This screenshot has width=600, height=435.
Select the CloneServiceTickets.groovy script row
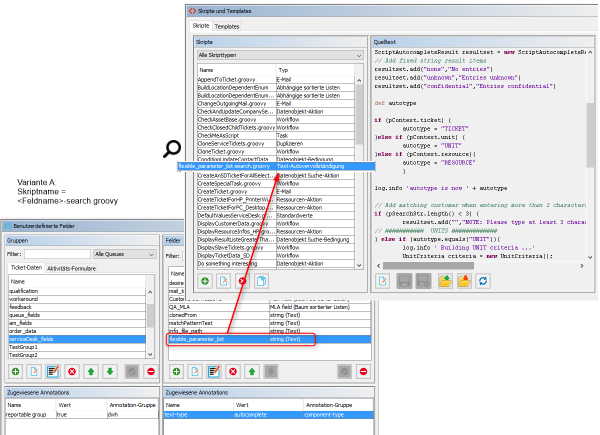(x=276, y=143)
